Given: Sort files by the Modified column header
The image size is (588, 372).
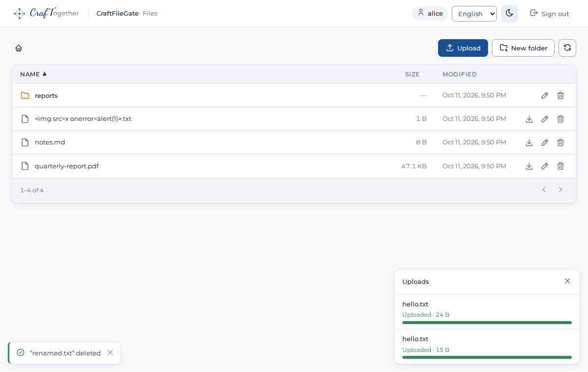Looking at the screenshot, I should (460, 74).
